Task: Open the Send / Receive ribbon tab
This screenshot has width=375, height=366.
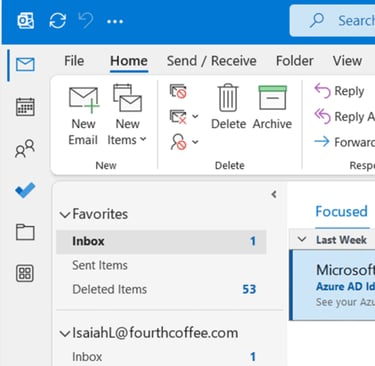Action: (x=212, y=61)
